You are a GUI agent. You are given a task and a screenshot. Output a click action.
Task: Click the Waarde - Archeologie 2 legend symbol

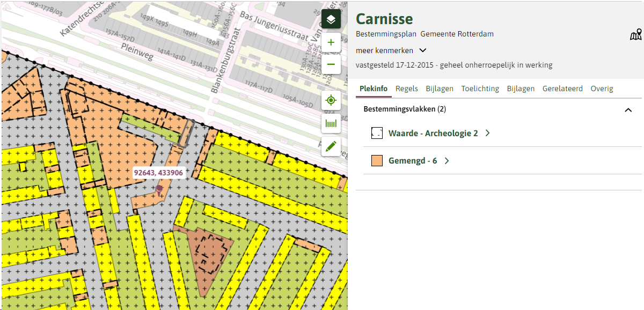click(377, 133)
